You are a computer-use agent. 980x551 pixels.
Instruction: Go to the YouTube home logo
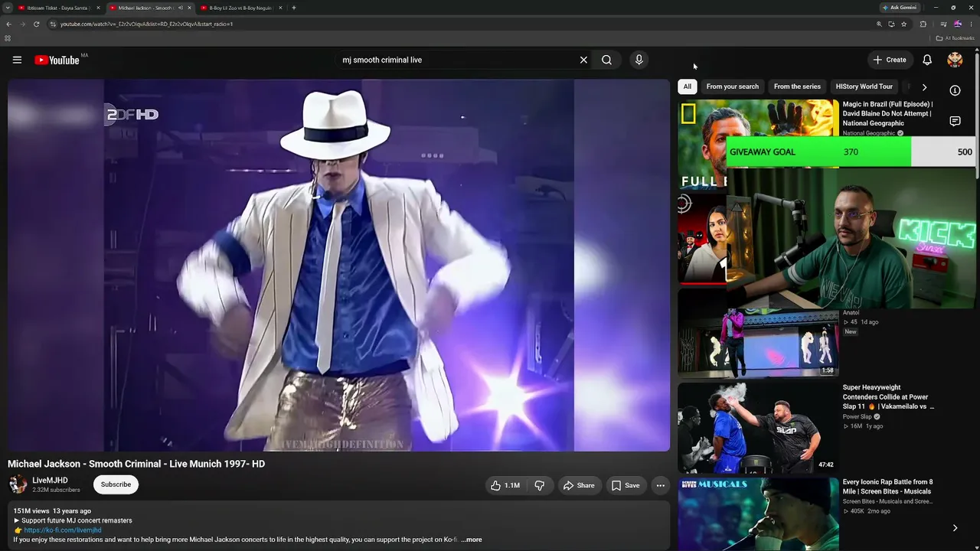pyautogui.click(x=57, y=60)
